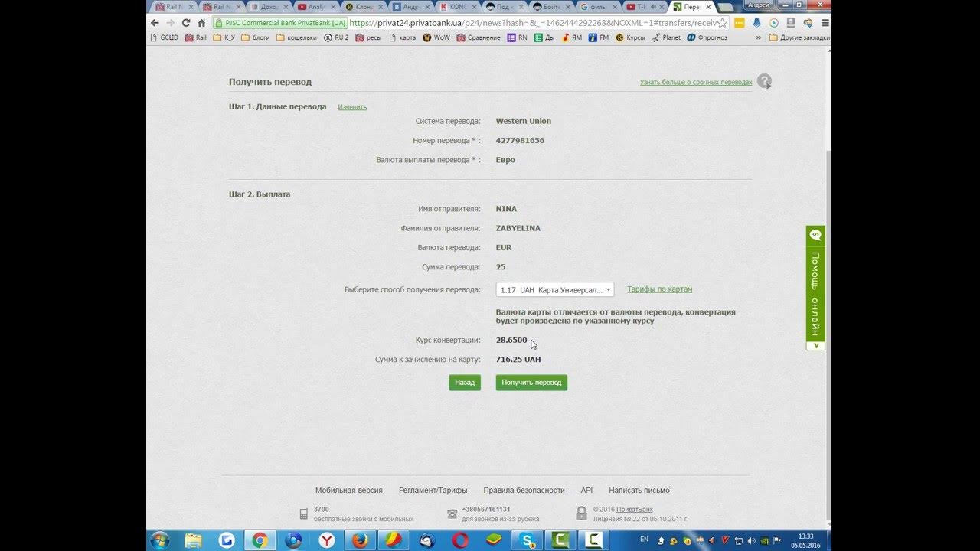Click the Андрей profile button
Viewport: 980px width, 551px height.
pos(758,5)
